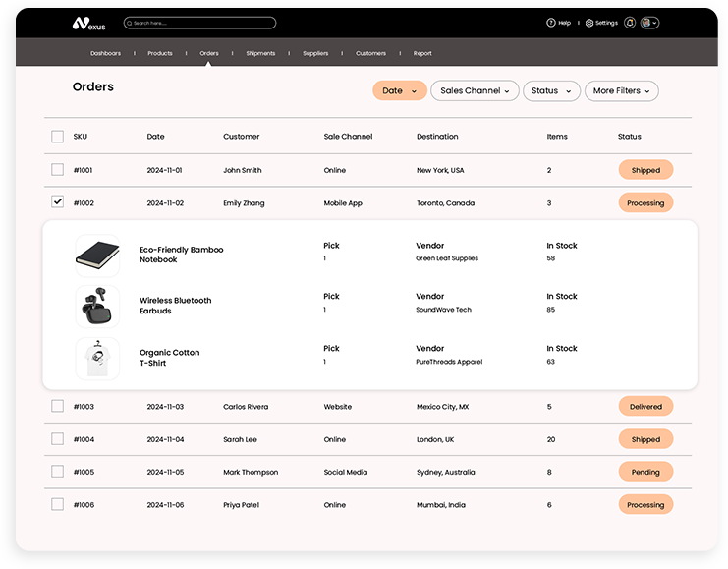Click the Bamboo Notebook product image

[97, 255]
